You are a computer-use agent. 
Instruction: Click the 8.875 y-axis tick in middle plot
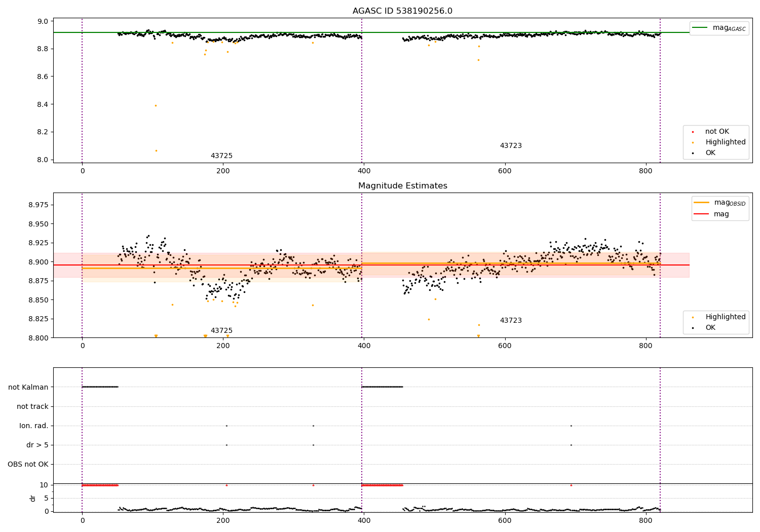pyautogui.click(x=39, y=281)
